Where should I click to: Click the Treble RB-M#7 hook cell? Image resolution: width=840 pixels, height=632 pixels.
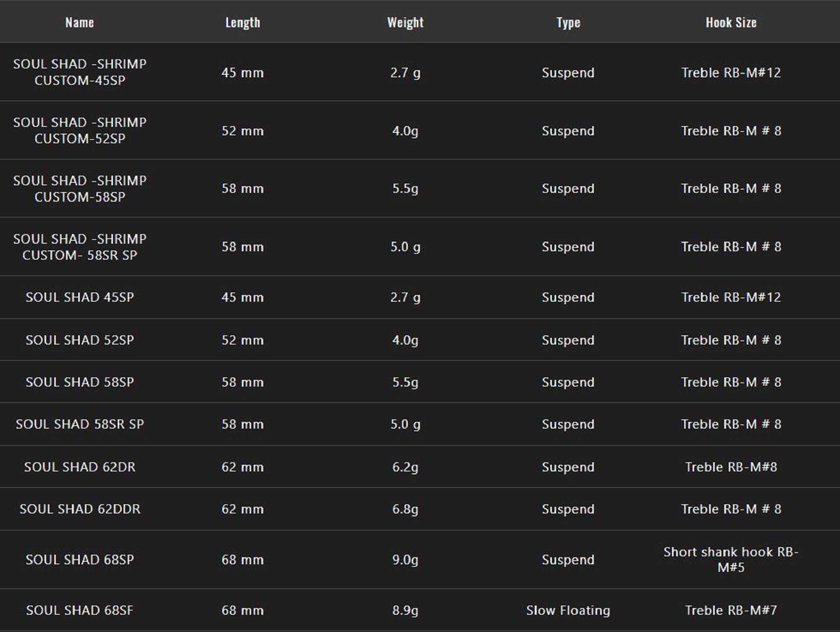click(x=731, y=610)
